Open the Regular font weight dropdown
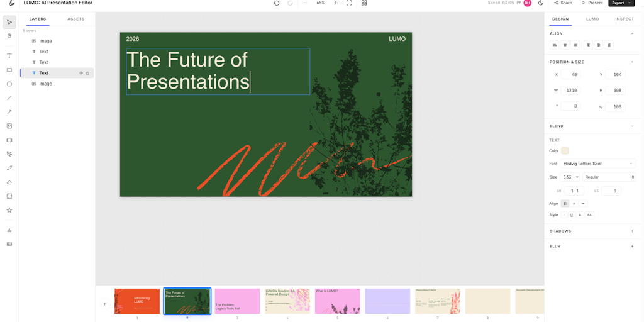This screenshot has width=644, height=322. tap(609, 177)
